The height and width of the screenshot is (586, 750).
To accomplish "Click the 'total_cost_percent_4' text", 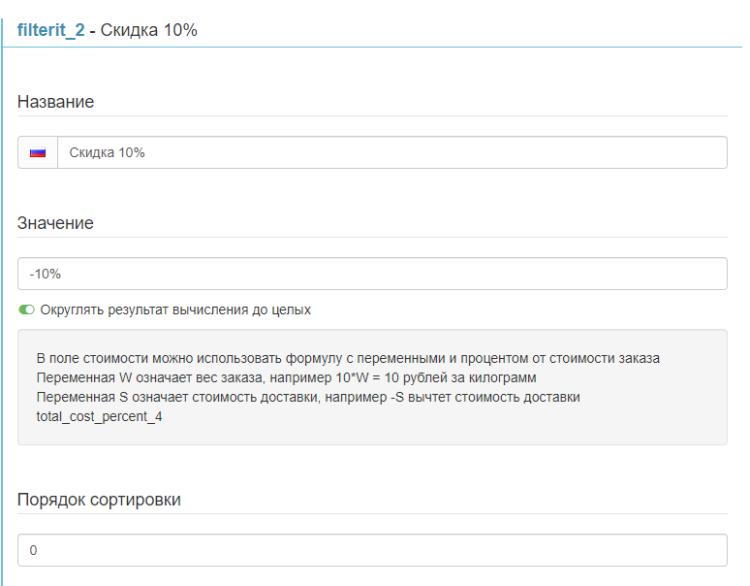I will [99, 417].
